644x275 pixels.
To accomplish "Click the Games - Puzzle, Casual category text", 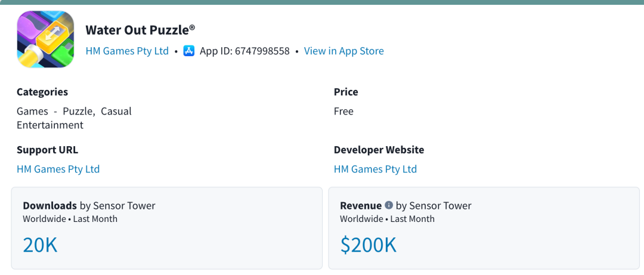I will (75, 112).
